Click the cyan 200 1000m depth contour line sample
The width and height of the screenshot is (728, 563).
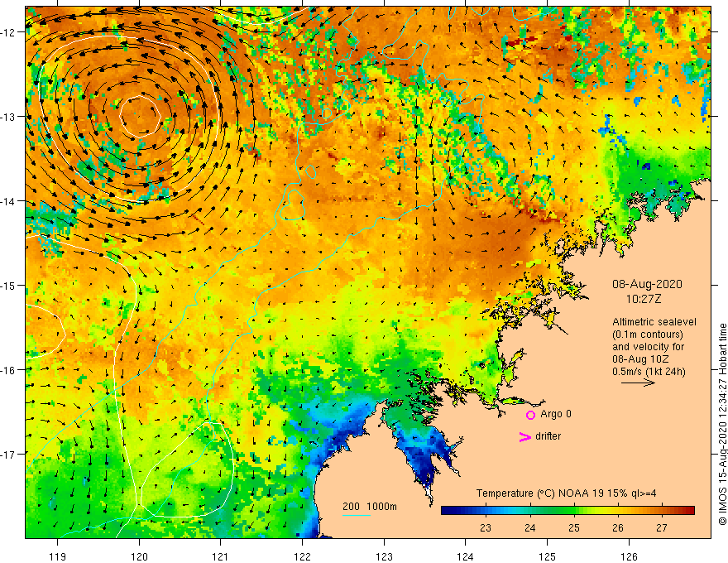(x=356, y=515)
